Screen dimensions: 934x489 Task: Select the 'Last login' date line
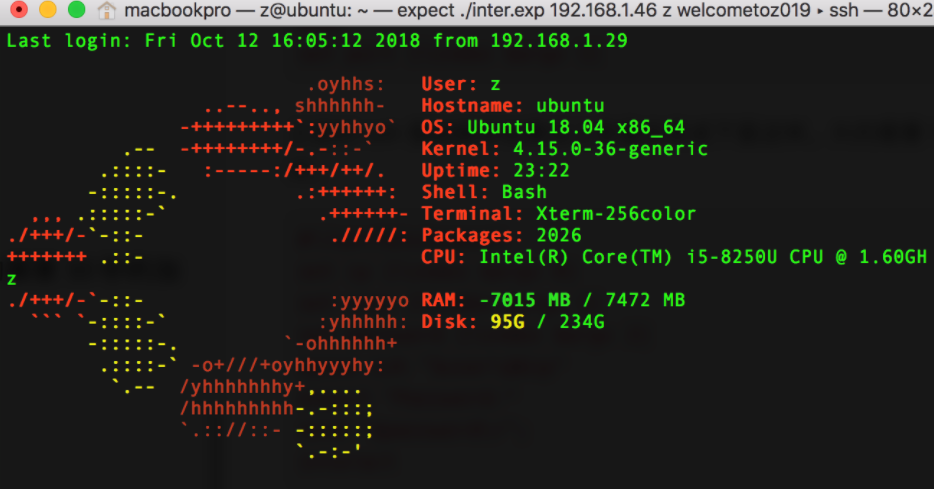[x=316, y=41]
